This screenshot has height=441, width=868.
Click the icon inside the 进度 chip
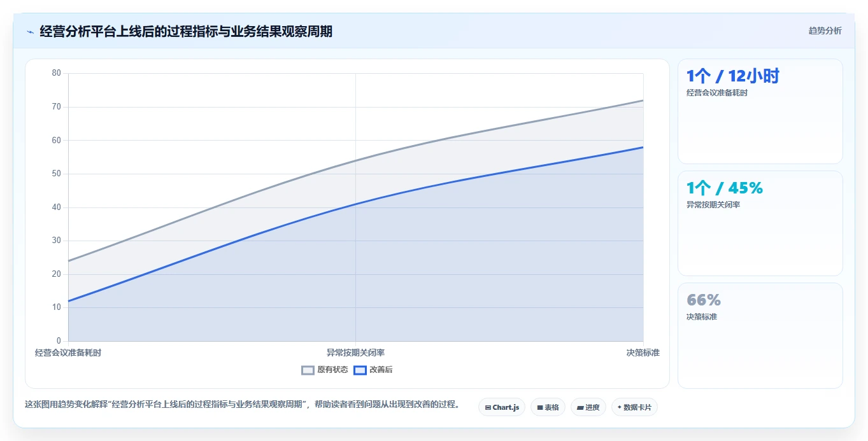coord(580,407)
